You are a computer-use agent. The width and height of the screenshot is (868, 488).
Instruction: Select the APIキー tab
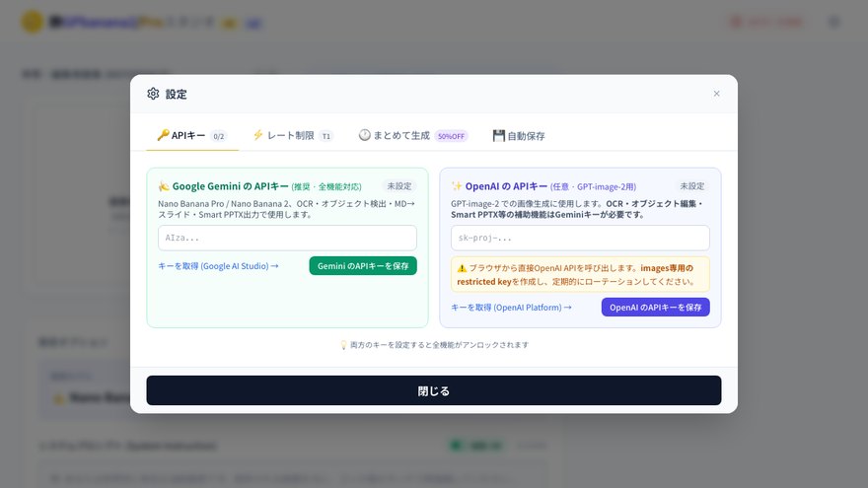click(x=192, y=136)
